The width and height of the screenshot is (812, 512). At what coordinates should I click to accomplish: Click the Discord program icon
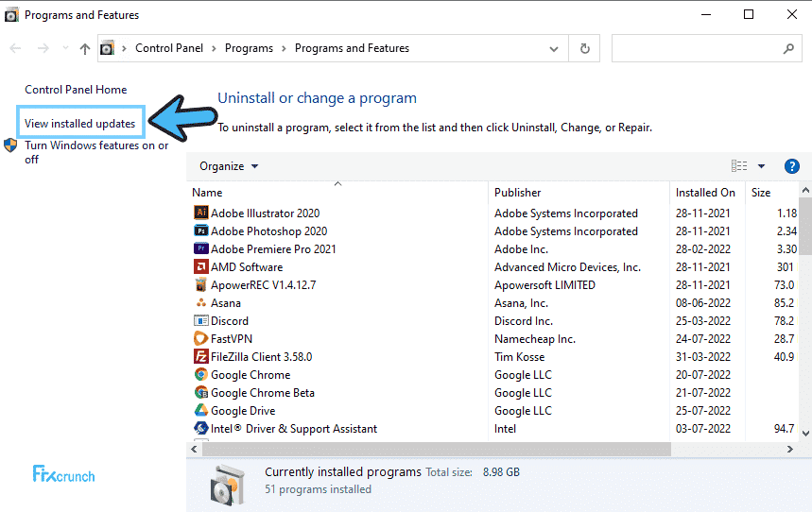point(201,320)
